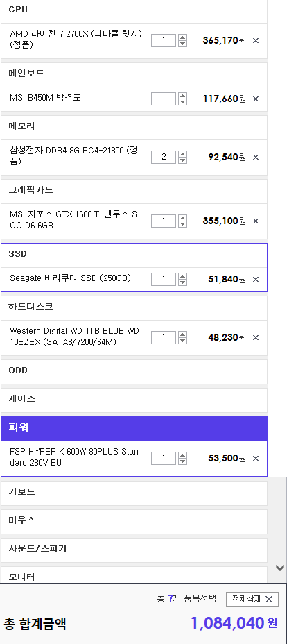289x644 pixels.
Task: Edit the motherboard quantity field
Action: [x=164, y=99]
